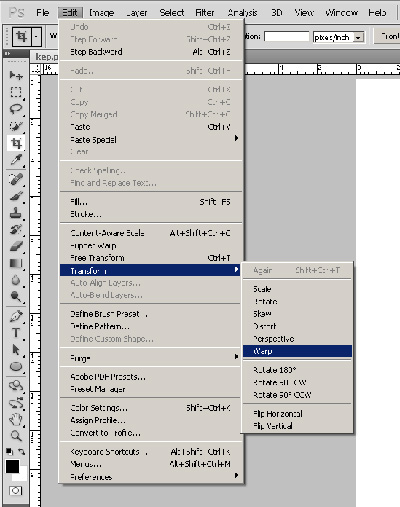The height and width of the screenshot is (507, 400).
Task: Open the Window menu
Action: pos(341,13)
